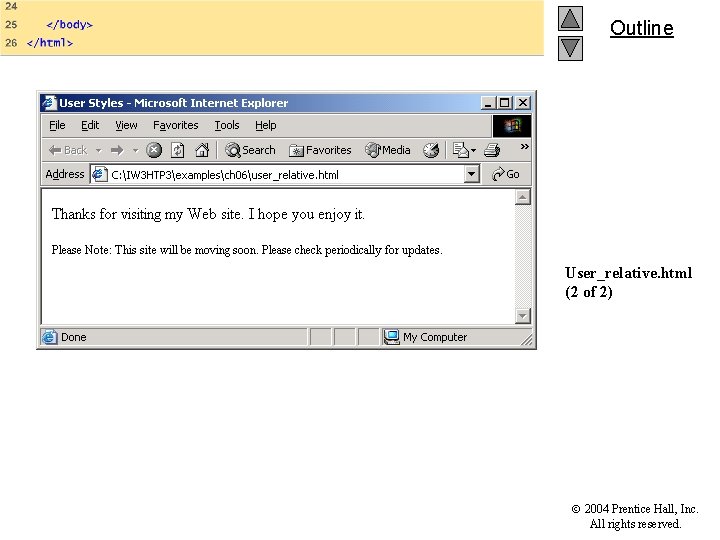Image resolution: width=720 pixels, height=540 pixels.
Task: Click the Search toolbar button
Action: (x=250, y=150)
